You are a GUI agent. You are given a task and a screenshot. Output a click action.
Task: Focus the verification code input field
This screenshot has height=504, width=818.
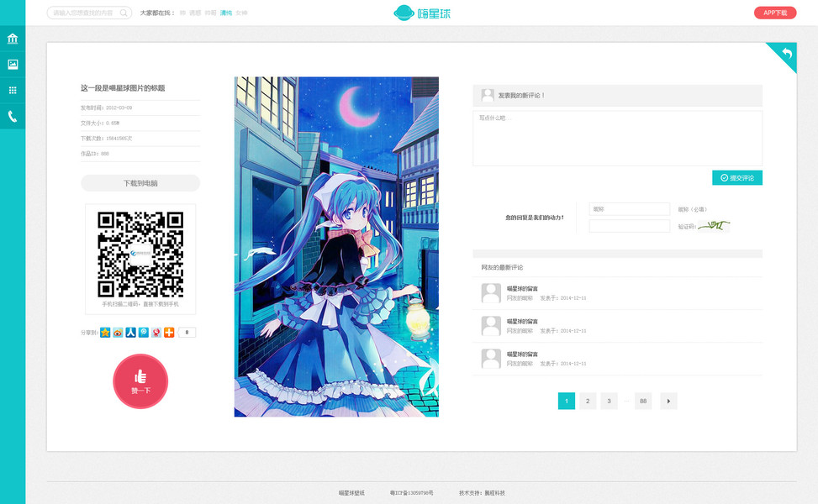(x=629, y=226)
